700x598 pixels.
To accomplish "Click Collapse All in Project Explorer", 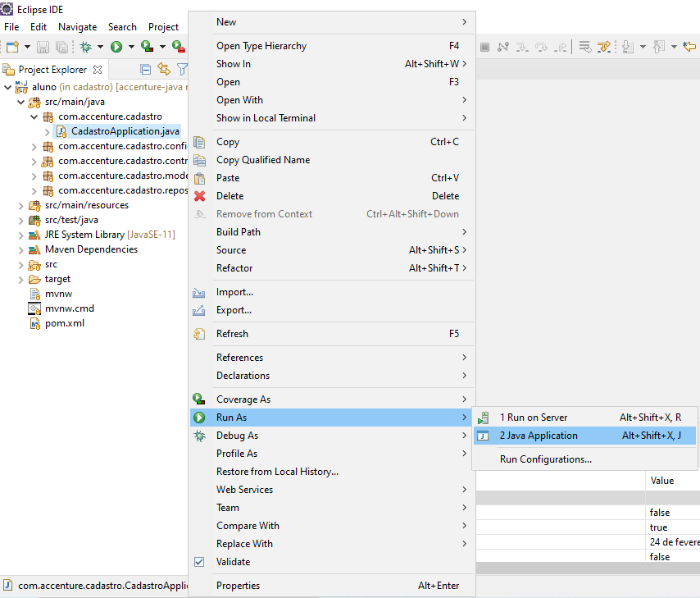I will 145,69.
